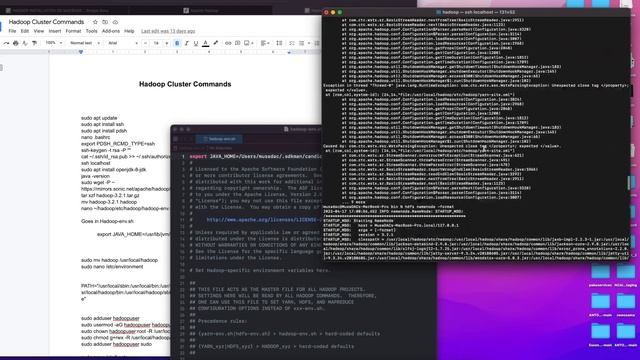Open the Insert menu in Docs
The height and width of the screenshot is (360, 640).
point(55,31)
